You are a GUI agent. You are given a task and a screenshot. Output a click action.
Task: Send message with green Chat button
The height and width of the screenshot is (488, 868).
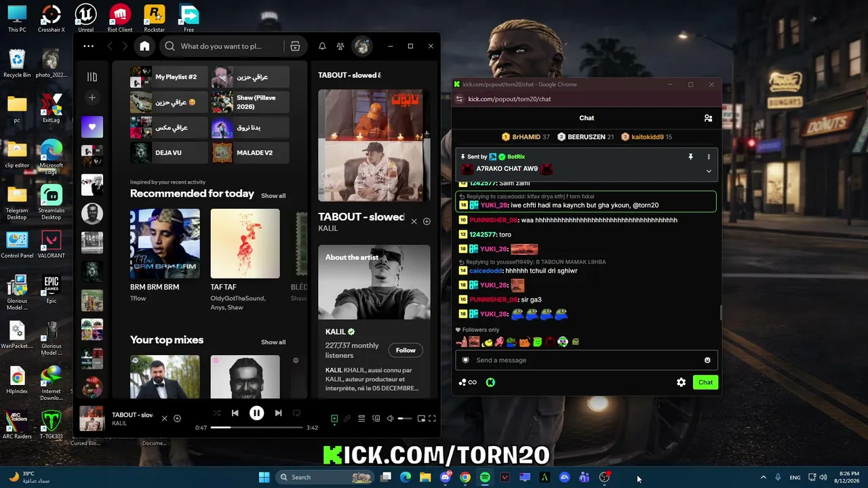pyautogui.click(x=705, y=382)
